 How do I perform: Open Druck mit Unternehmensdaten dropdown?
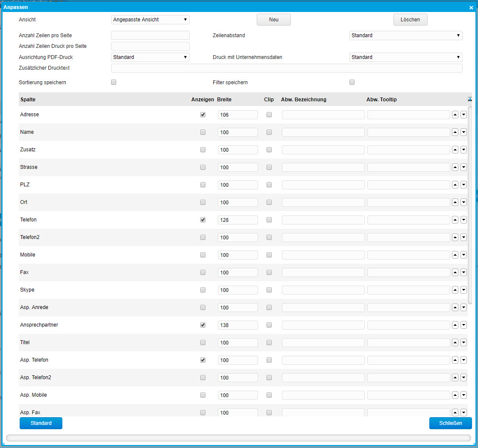405,57
